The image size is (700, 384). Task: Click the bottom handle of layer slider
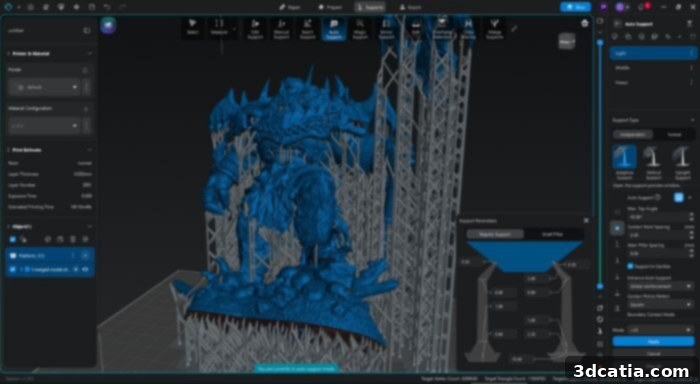point(600,286)
